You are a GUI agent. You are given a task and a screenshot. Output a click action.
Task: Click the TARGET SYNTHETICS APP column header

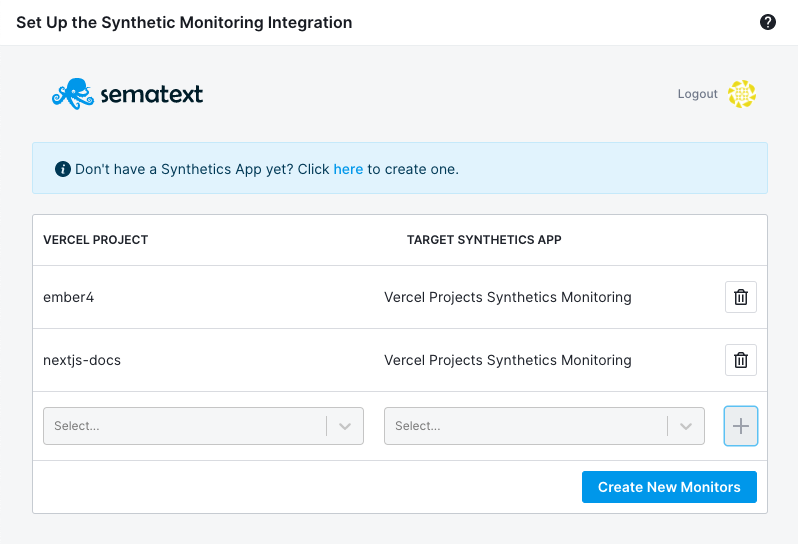(x=484, y=240)
